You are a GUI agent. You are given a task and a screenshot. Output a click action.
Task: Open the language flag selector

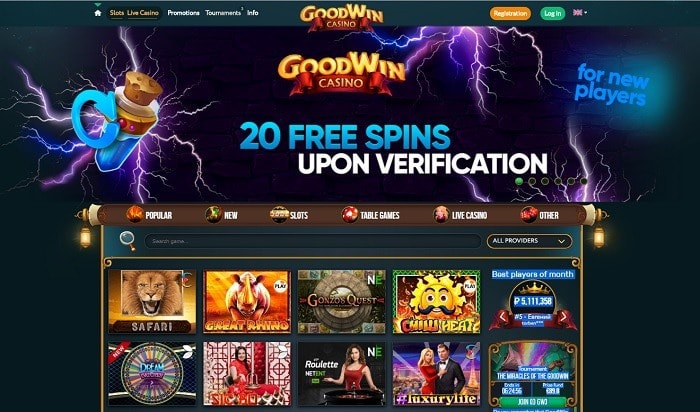[x=579, y=13]
